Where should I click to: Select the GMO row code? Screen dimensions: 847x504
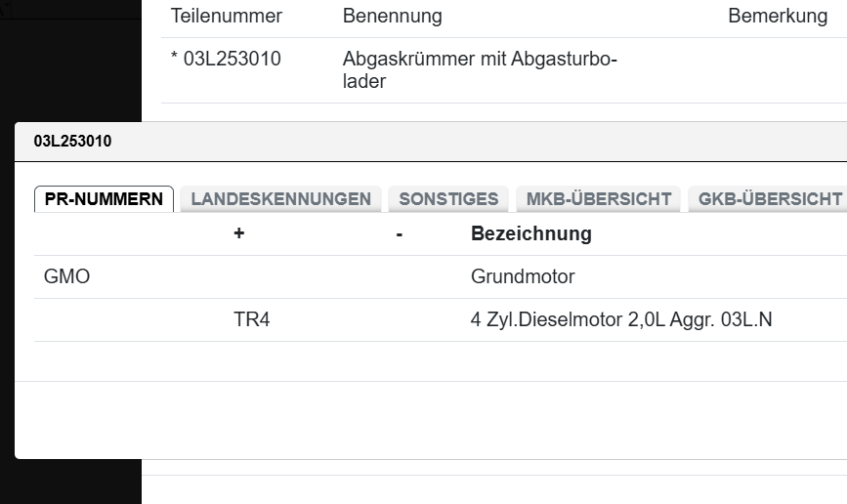click(66, 276)
